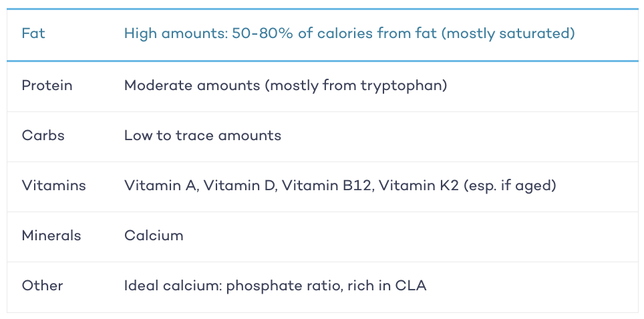Click the Vitamin B12 text
The height and width of the screenshot is (319, 644).
click(328, 186)
